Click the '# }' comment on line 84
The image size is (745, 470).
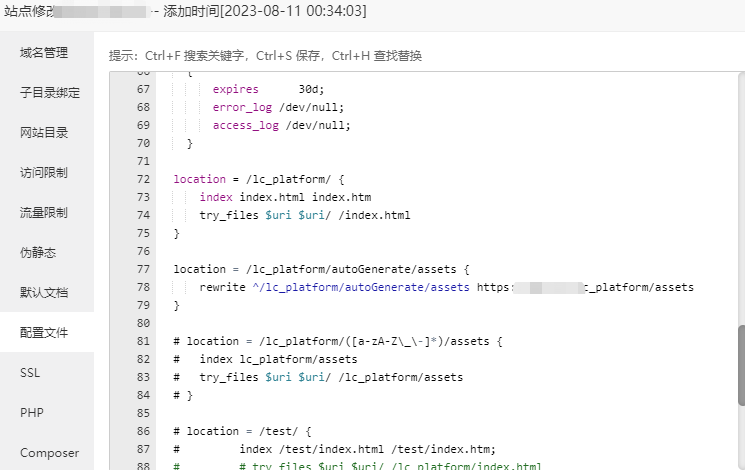[x=183, y=395]
